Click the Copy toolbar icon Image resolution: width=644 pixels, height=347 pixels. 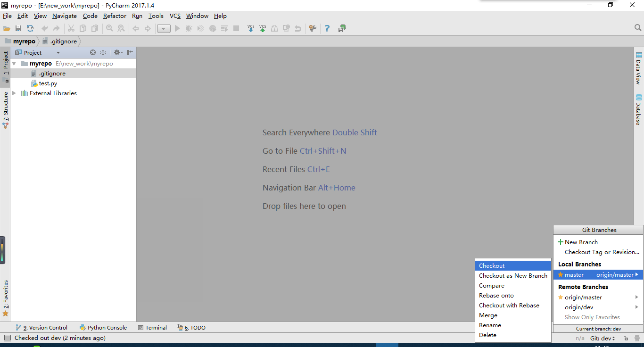[83, 29]
